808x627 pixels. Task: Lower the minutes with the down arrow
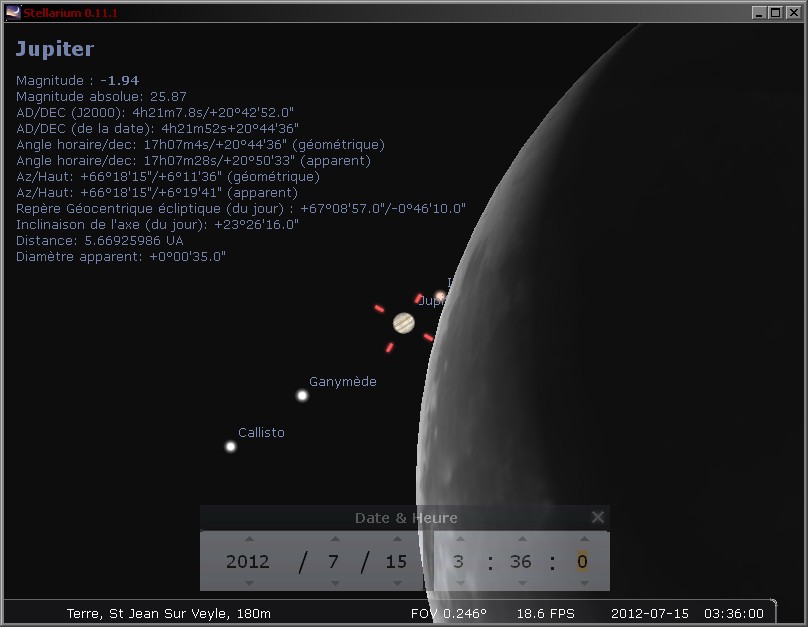pos(520,582)
